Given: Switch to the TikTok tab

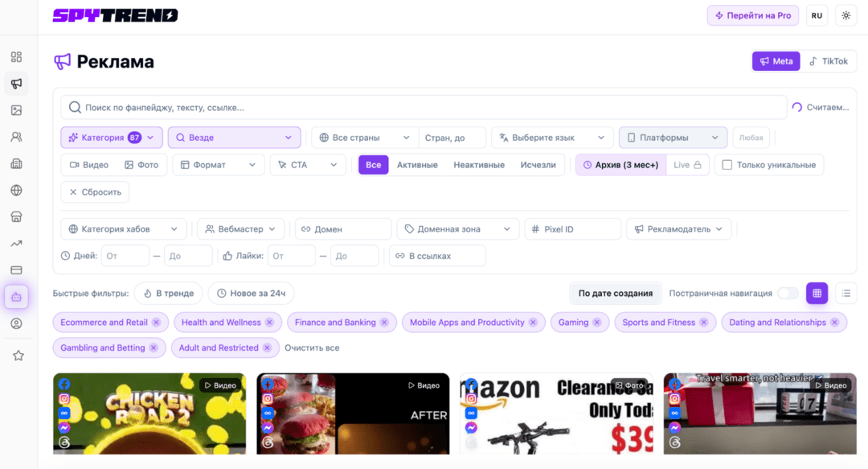Looking at the screenshot, I should [x=828, y=61].
